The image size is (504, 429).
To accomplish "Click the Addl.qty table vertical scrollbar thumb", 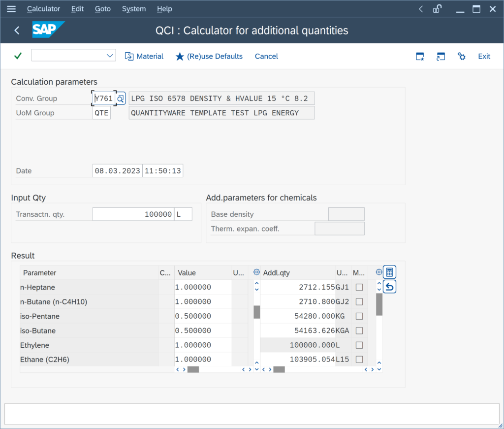I will (379, 304).
